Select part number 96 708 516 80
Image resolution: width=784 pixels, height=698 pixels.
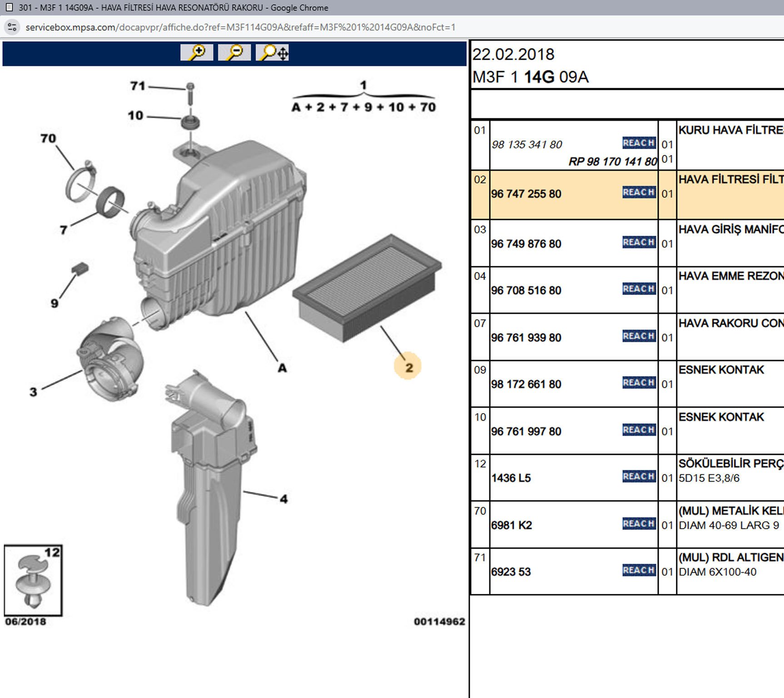(526, 290)
